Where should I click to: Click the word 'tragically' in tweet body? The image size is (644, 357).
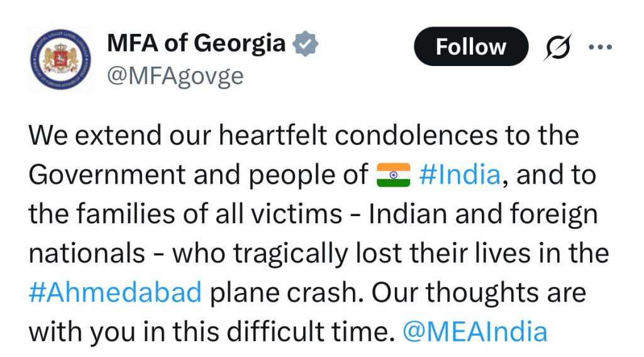(291, 254)
